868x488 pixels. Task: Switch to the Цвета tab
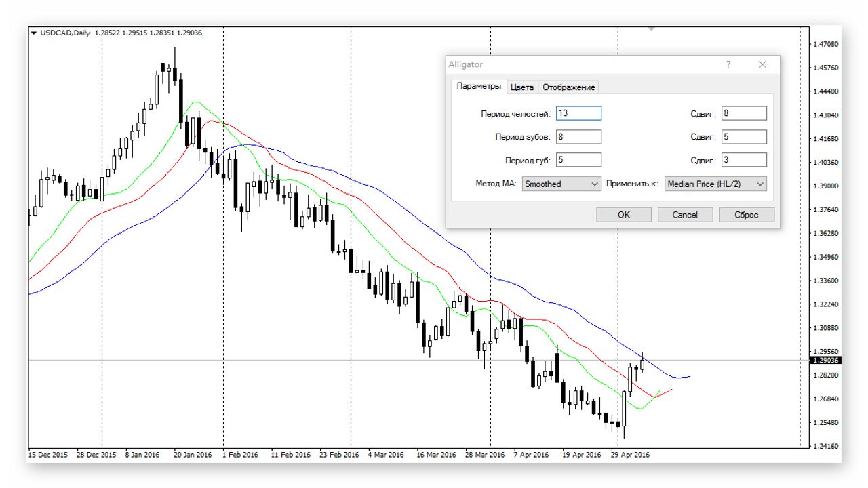click(522, 87)
